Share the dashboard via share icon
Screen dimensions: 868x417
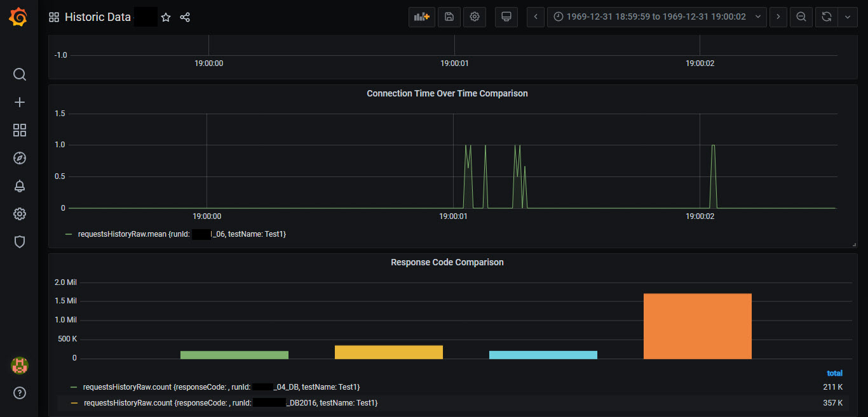pyautogui.click(x=185, y=17)
